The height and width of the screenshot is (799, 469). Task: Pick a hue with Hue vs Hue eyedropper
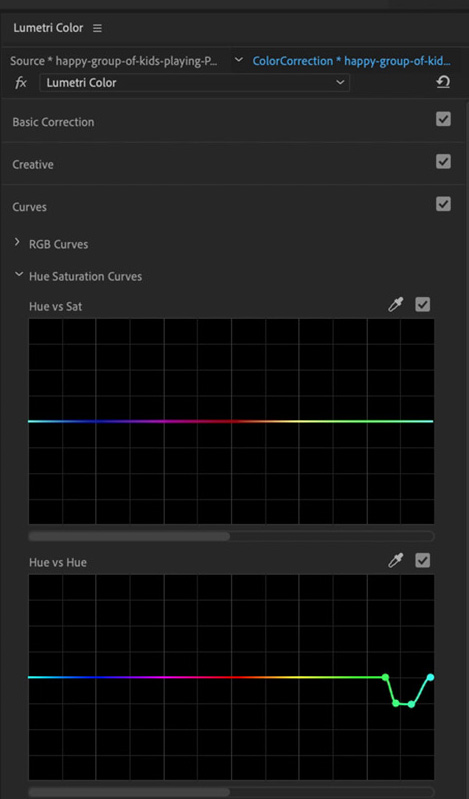[395, 561]
